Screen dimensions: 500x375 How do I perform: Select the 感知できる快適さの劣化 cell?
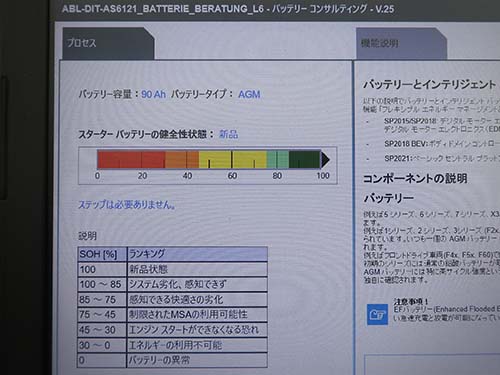coord(197,299)
